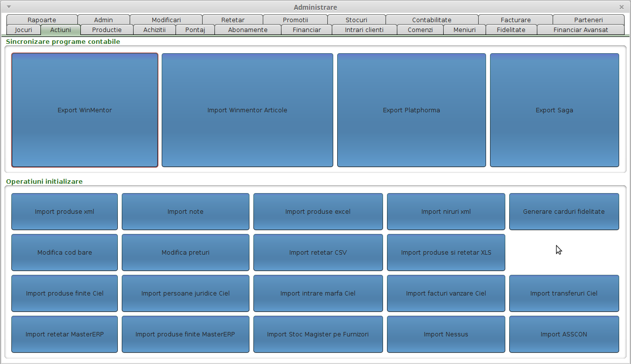Launch Import transferuri Ciel
This screenshot has height=364, width=631.
(564, 294)
